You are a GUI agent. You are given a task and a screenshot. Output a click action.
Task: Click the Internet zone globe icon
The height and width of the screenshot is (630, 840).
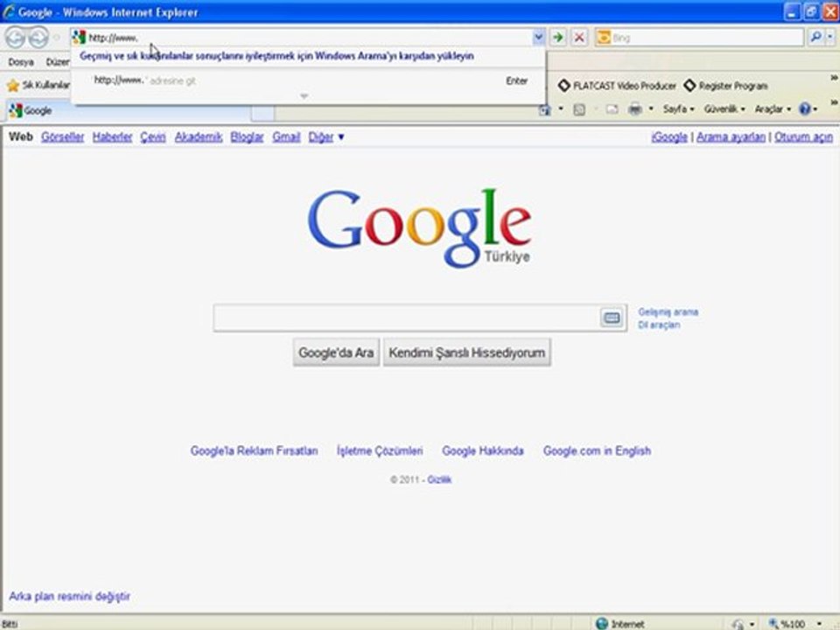602,624
